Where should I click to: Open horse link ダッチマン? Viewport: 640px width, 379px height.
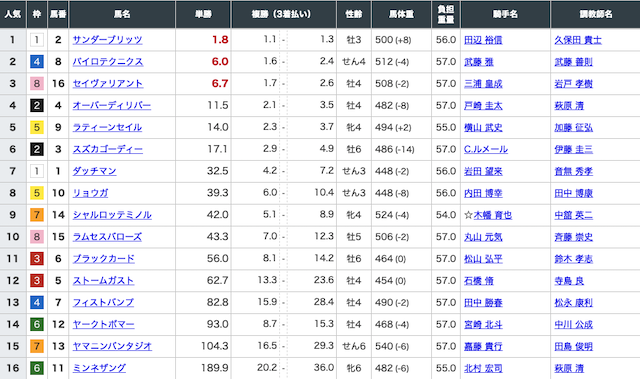pyautogui.click(x=94, y=171)
